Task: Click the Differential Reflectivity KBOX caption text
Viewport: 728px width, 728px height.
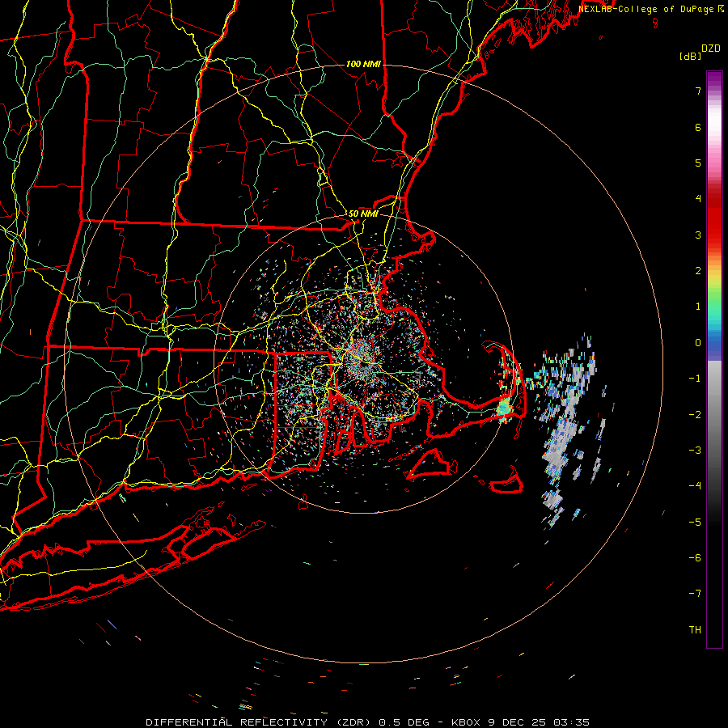Action: pyautogui.click(x=368, y=722)
